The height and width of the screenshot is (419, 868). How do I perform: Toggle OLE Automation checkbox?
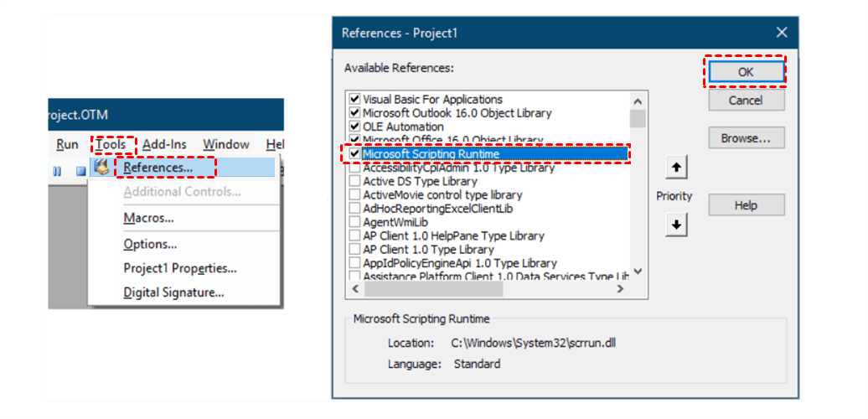[355, 127]
